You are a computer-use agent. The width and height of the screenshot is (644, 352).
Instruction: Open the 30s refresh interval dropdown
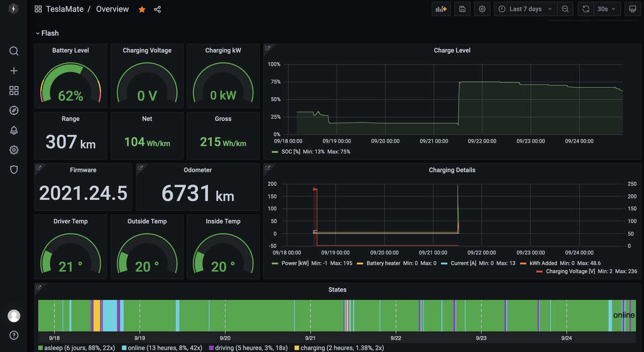point(606,9)
